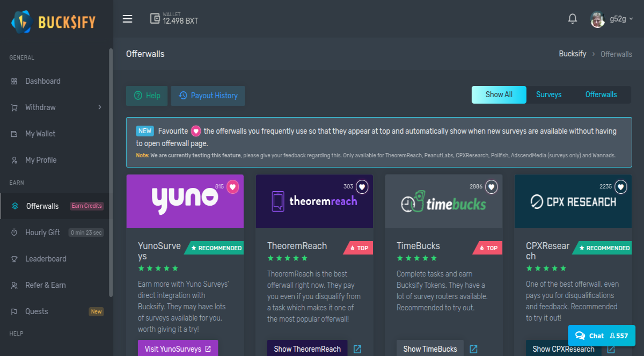Switch to the Offerwalls filter tab

coord(601,95)
